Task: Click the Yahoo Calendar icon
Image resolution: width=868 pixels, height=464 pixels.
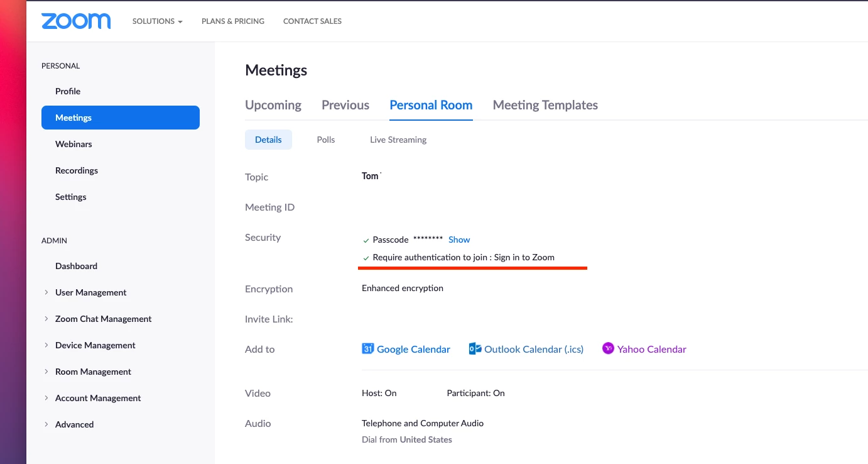Action: coord(608,348)
